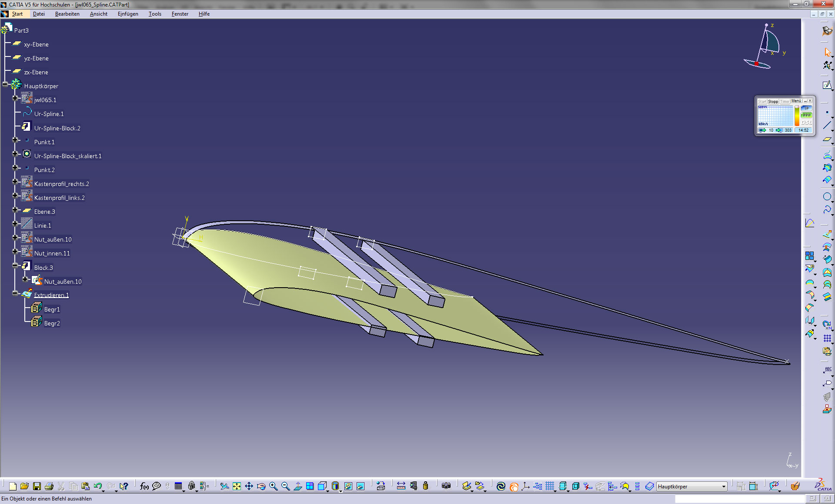This screenshot has height=504, width=835.
Task: Open the Fenster menu
Action: click(180, 14)
